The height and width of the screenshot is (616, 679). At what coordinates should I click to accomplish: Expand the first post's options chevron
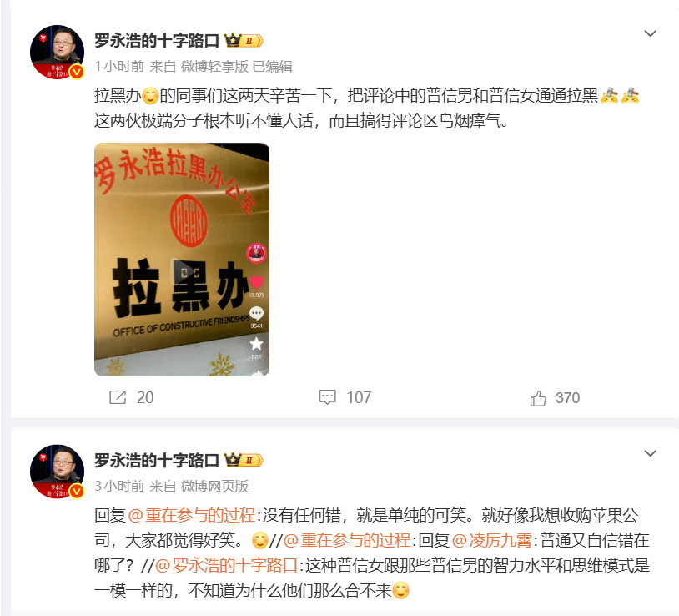[x=651, y=33]
